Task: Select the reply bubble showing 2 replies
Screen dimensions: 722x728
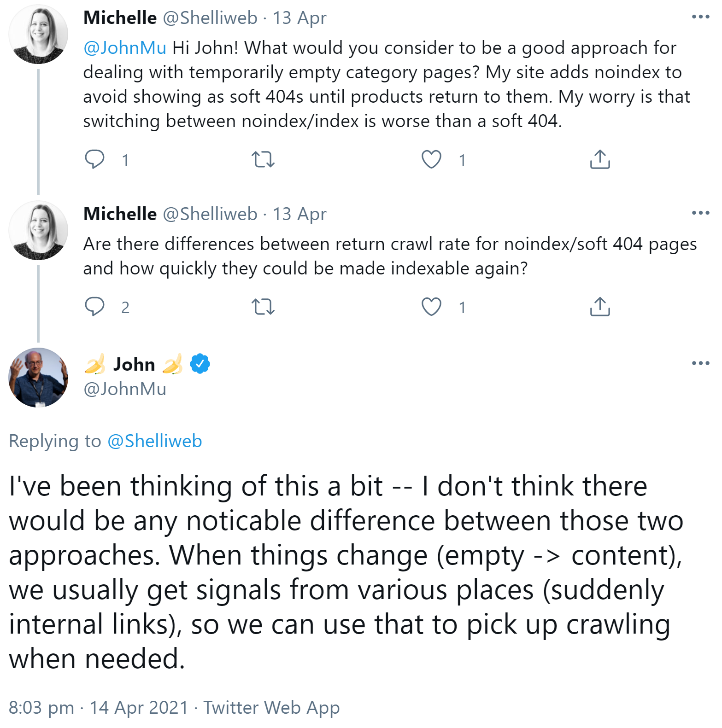Action: pyautogui.click(x=95, y=307)
